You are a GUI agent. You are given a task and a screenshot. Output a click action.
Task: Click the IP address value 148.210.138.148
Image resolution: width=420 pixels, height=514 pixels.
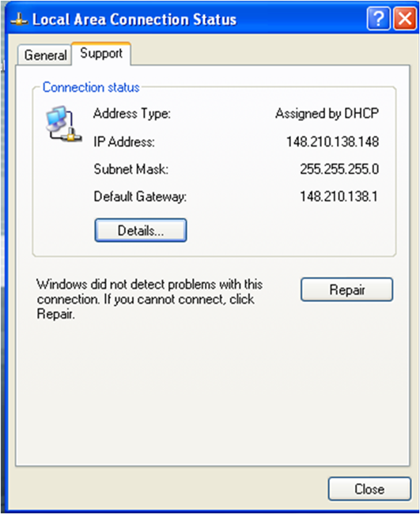point(332,142)
